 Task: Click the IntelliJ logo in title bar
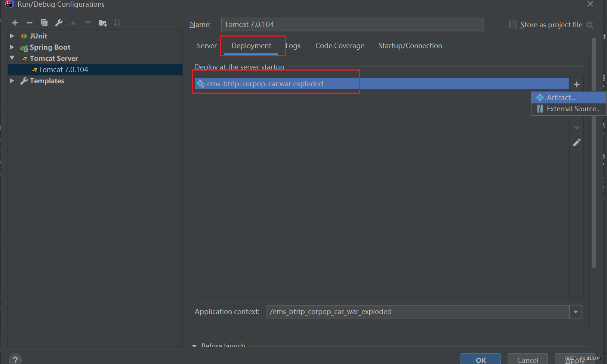pyautogui.click(x=9, y=4)
